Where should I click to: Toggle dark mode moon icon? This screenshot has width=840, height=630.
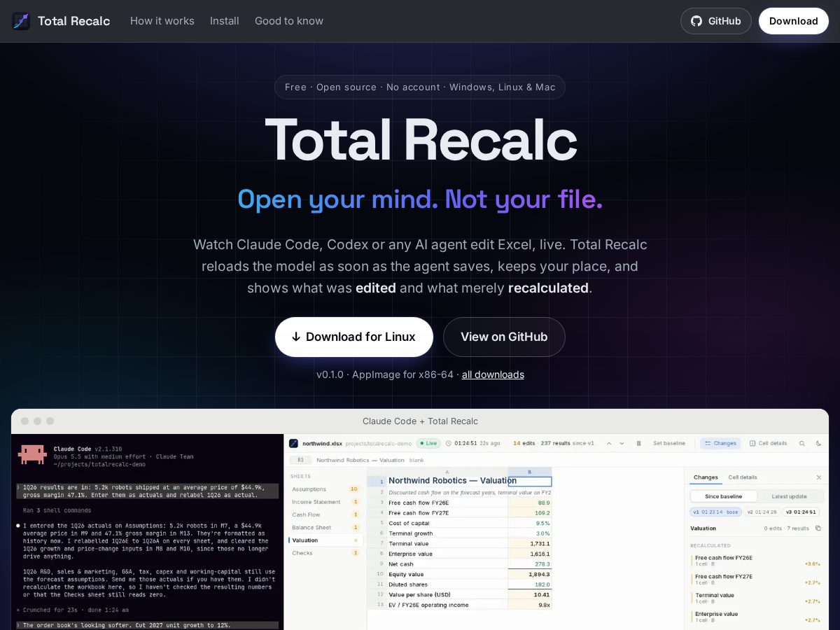[819, 443]
